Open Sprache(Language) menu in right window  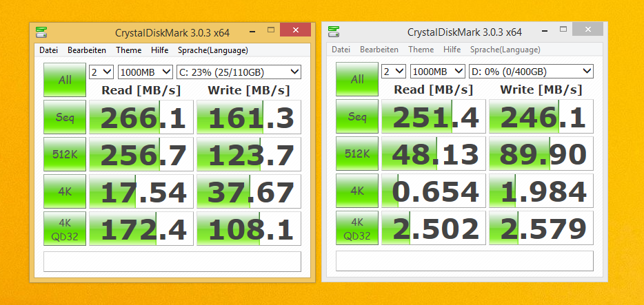point(505,50)
